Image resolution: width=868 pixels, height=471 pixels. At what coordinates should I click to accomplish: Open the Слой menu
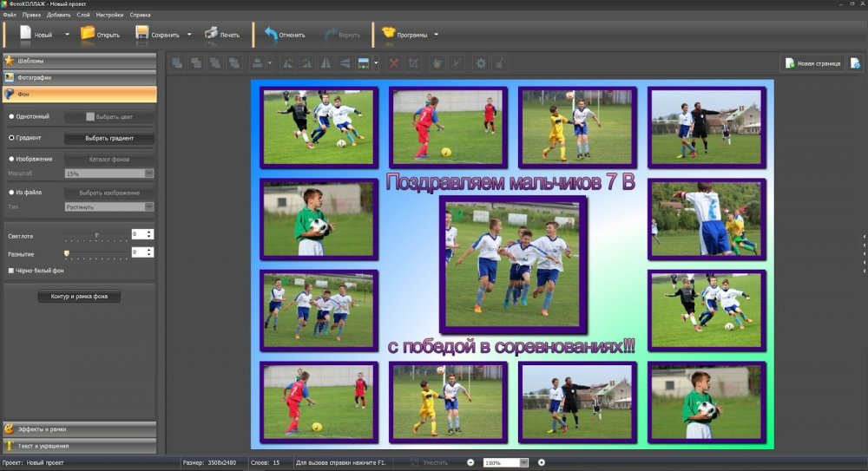(82, 15)
